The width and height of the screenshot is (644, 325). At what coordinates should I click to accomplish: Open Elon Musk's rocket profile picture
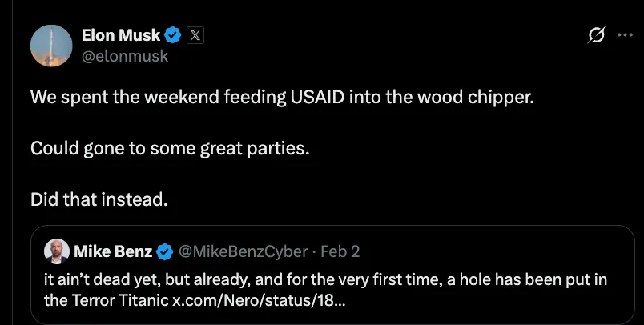coord(51,46)
